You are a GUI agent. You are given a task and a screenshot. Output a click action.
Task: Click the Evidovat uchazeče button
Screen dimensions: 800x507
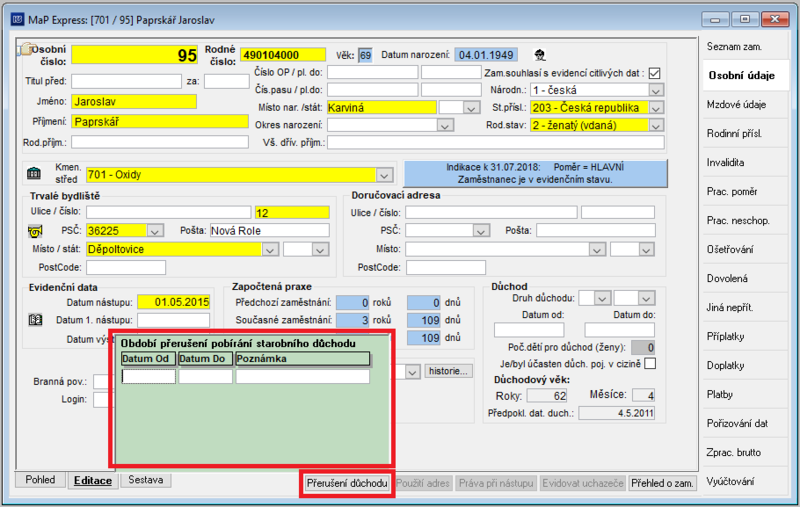(583, 483)
